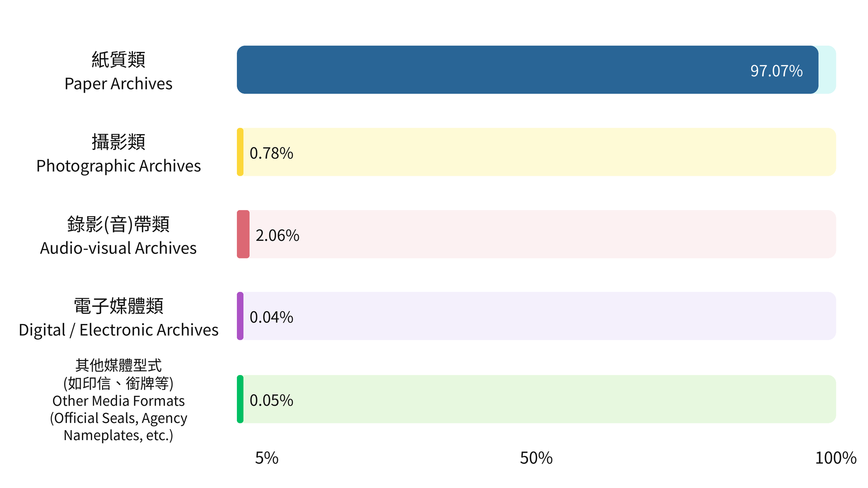868x488 pixels.
Task: Click the yellow Photographic Archives bar segment
Action: (x=240, y=152)
